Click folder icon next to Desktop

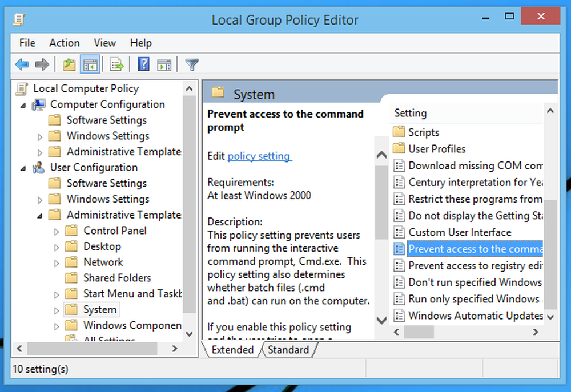coord(71,246)
